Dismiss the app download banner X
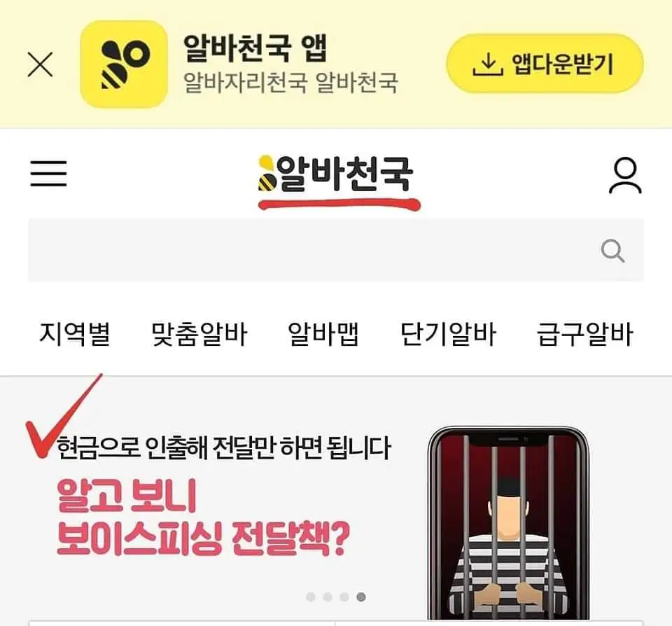This screenshot has width=672, height=626. [41, 64]
